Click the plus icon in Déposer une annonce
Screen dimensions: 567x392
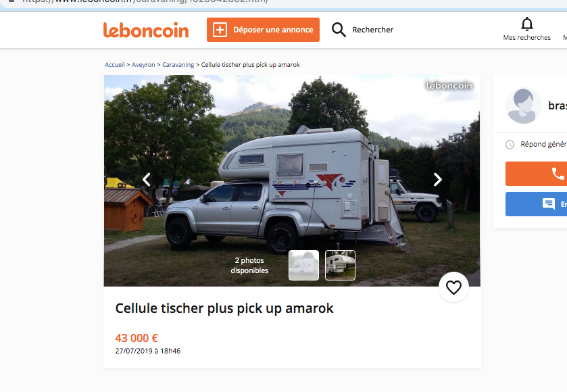click(220, 30)
